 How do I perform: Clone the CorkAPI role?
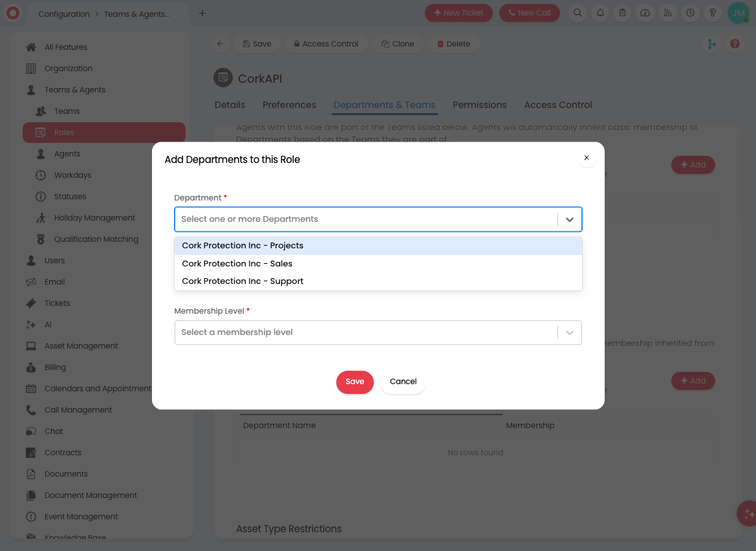click(x=398, y=44)
